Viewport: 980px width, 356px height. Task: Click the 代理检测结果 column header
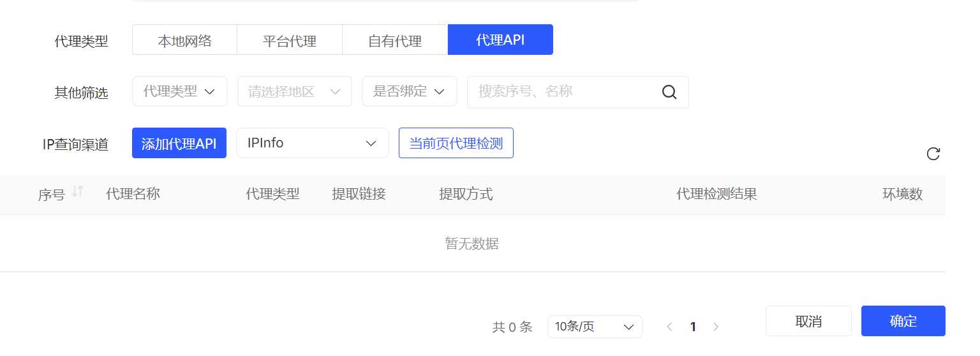[x=716, y=194]
